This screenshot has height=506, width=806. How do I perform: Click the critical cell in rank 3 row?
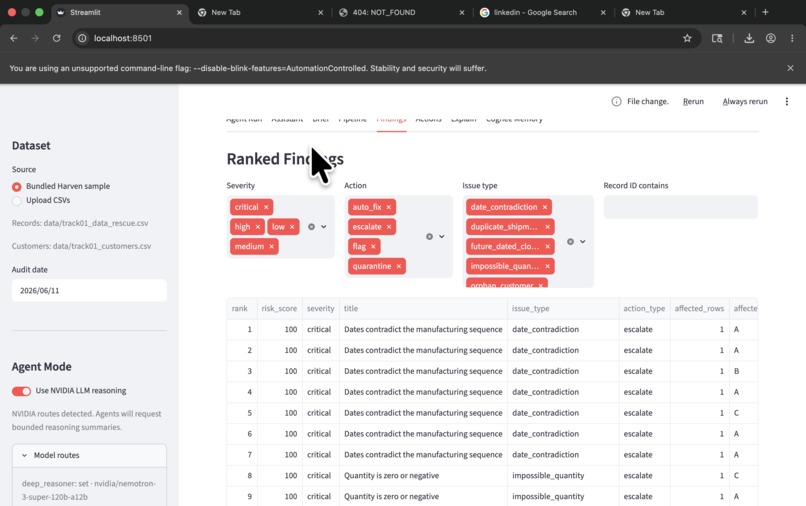tap(320, 371)
